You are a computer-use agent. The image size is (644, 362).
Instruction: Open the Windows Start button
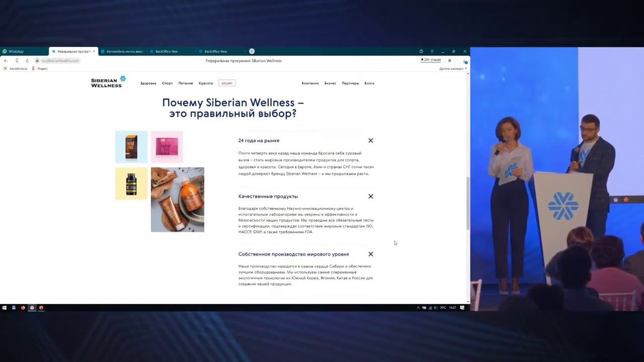5,308
